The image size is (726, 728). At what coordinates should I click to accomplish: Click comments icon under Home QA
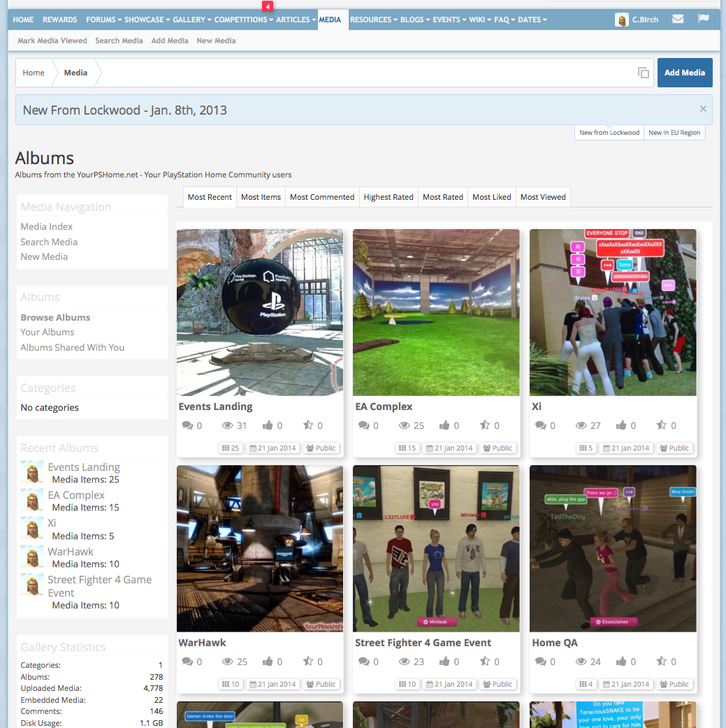tap(541, 662)
